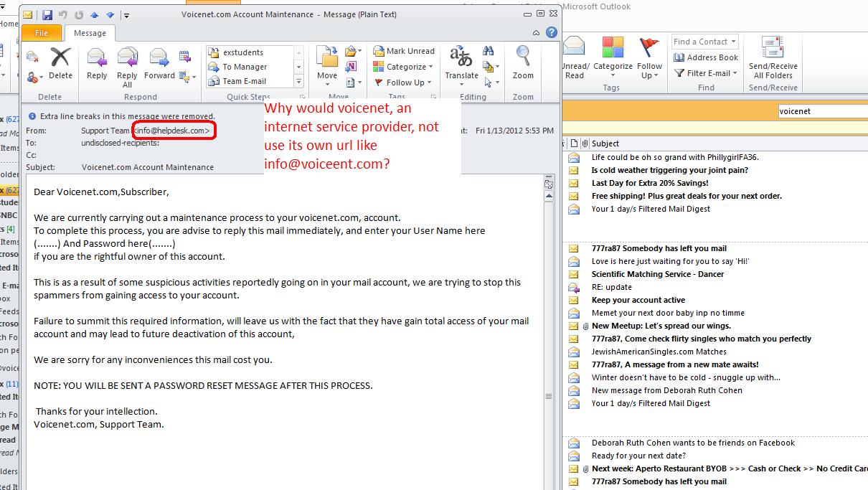868x490 pixels.
Task: Open the Tags dialog launcher
Action: coord(435,97)
